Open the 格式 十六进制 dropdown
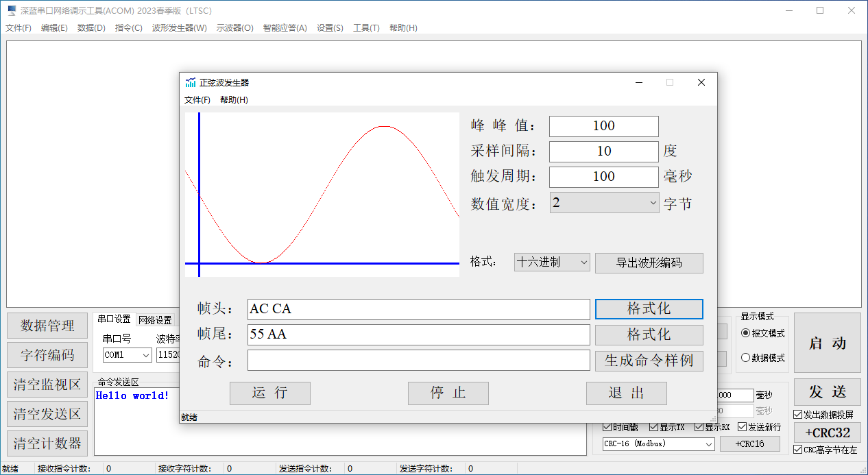This screenshot has height=475, width=868. [x=552, y=262]
